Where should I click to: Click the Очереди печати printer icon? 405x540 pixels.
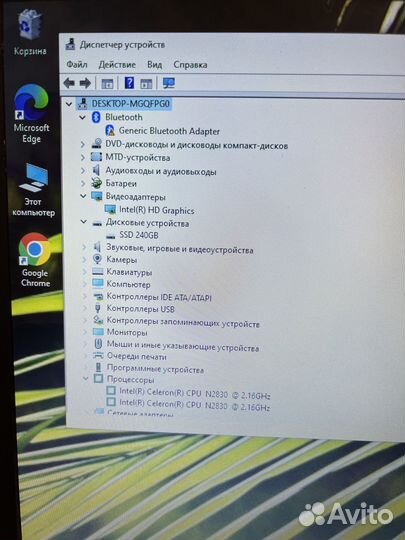point(98,355)
